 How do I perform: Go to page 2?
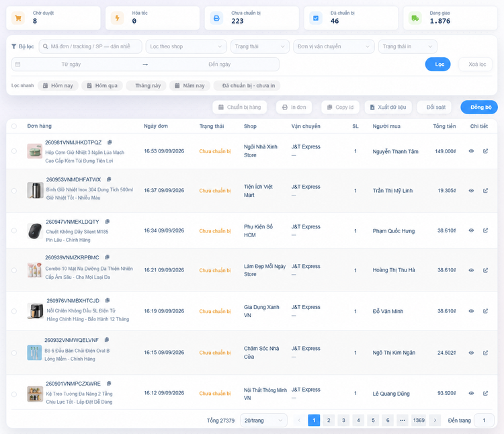329,420
